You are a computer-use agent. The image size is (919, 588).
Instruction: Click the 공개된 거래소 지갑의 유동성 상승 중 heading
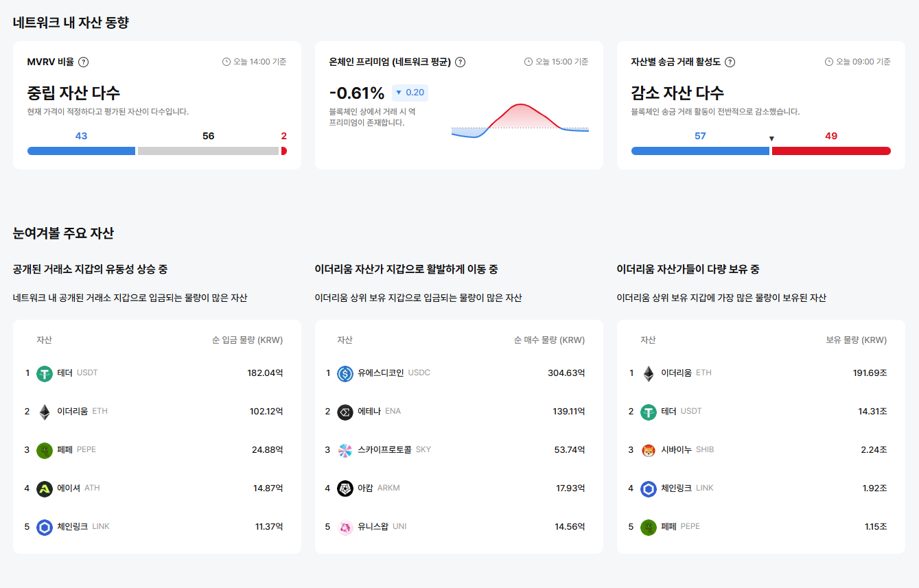click(x=90, y=269)
